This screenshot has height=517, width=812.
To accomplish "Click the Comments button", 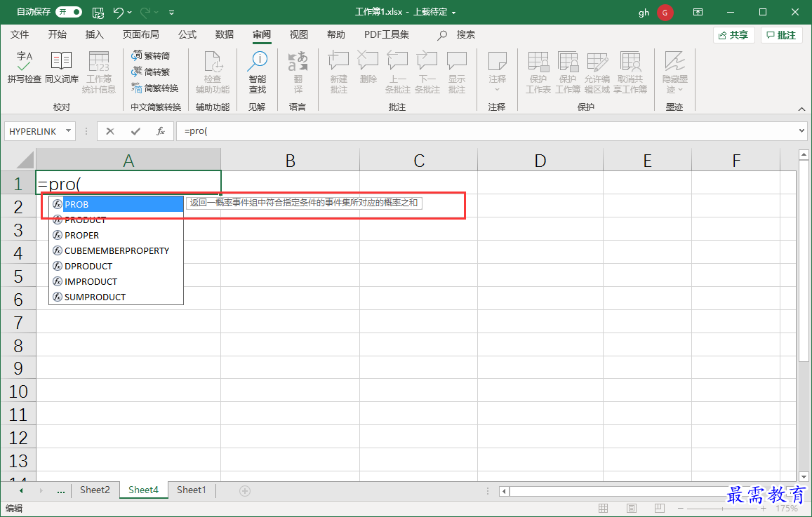I will click(x=781, y=35).
